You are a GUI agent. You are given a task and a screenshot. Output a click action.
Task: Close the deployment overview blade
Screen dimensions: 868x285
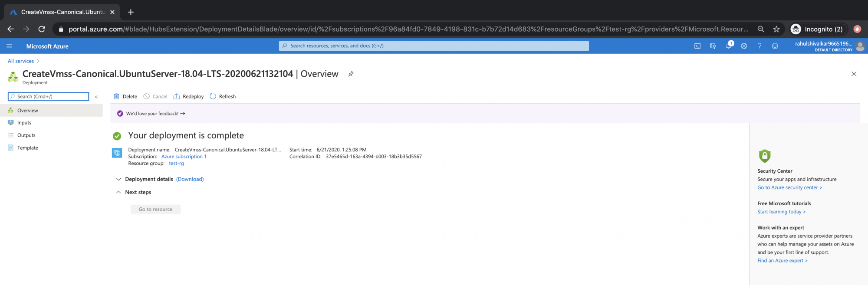(854, 74)
